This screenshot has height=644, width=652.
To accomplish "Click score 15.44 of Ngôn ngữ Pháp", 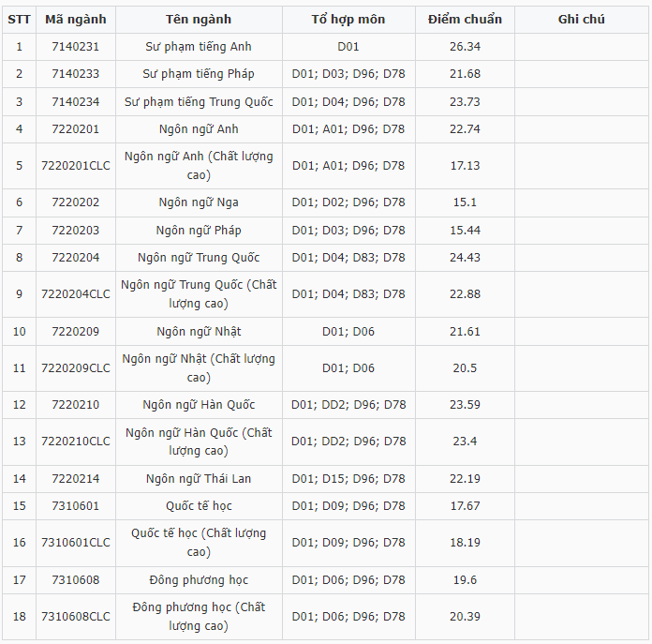I will [465, 231].
